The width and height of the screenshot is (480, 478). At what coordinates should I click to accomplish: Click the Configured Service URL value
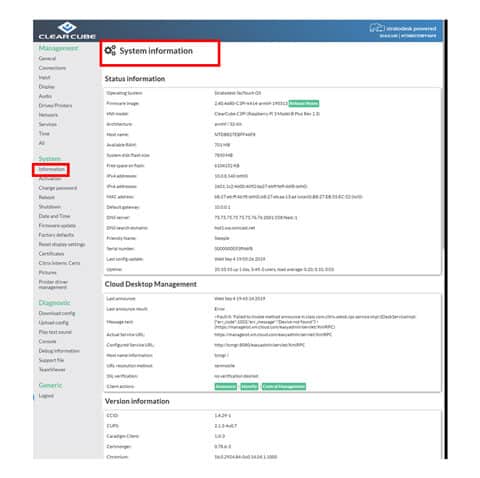259,345
